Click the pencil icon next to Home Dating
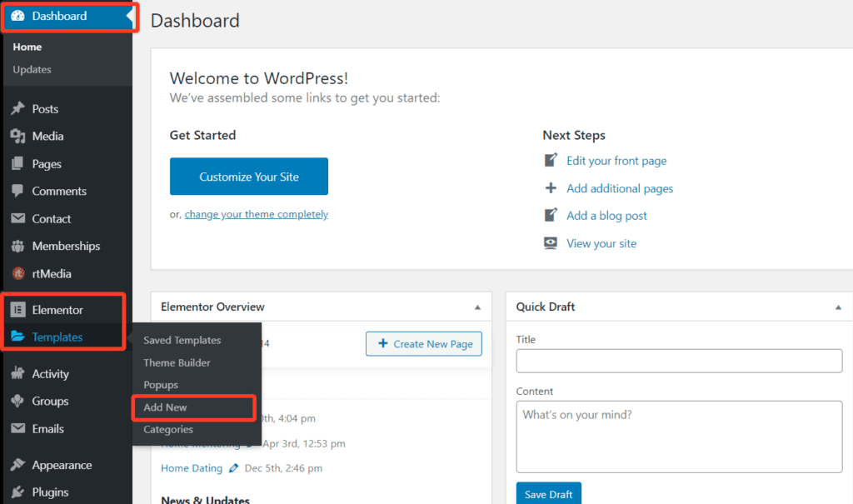Viewport: 853px width, 504px height. click(x=233, y=468)
